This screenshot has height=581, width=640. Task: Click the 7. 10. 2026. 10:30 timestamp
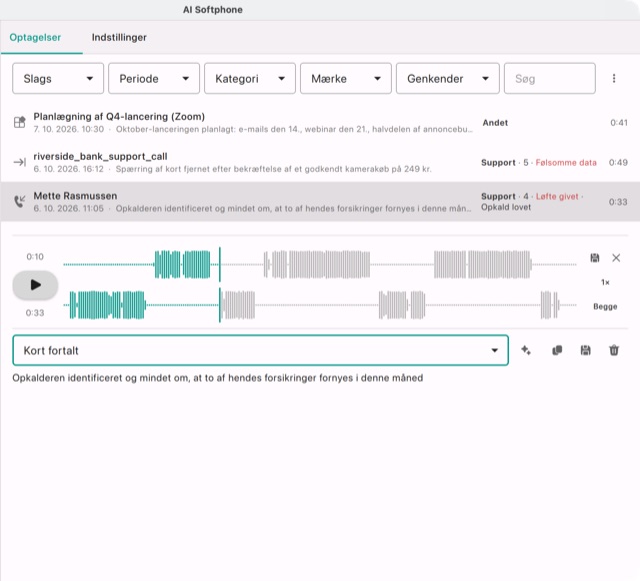coord(69,129)
